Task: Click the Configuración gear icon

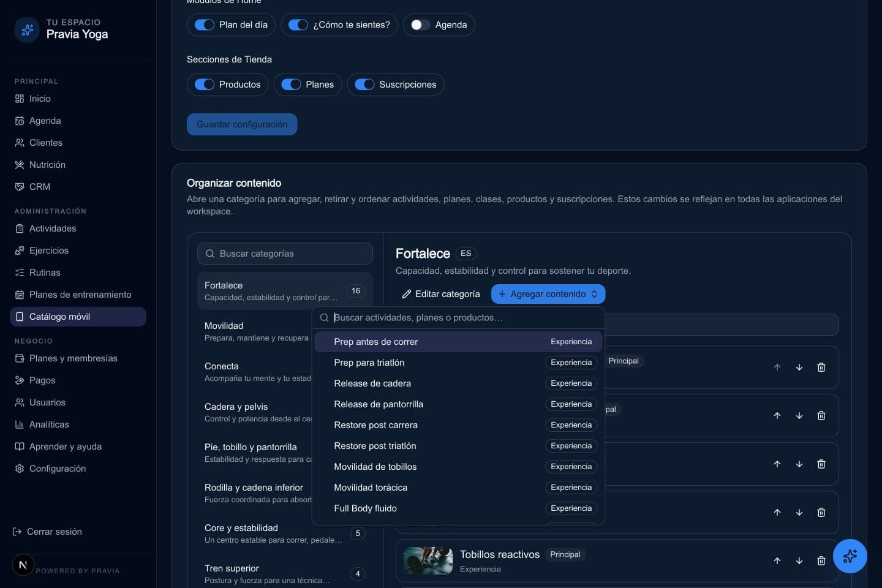Action: pos(20,469)
